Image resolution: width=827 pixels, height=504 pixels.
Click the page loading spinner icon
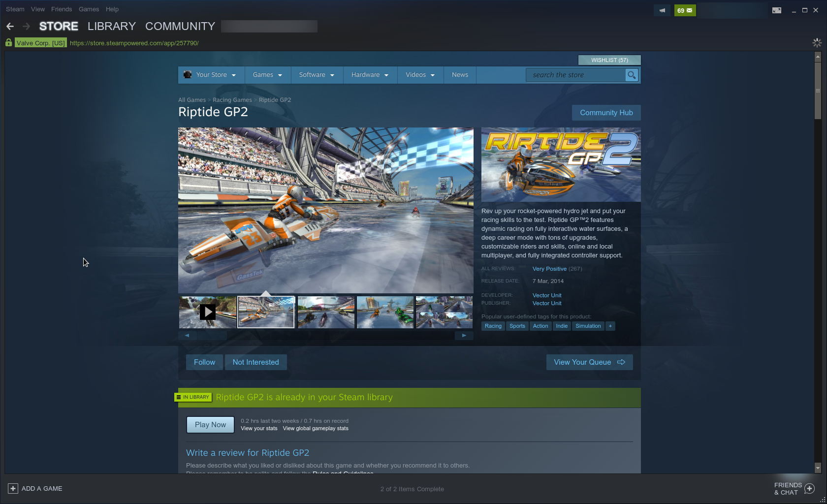pyautogui.click(x=817, y=43)
